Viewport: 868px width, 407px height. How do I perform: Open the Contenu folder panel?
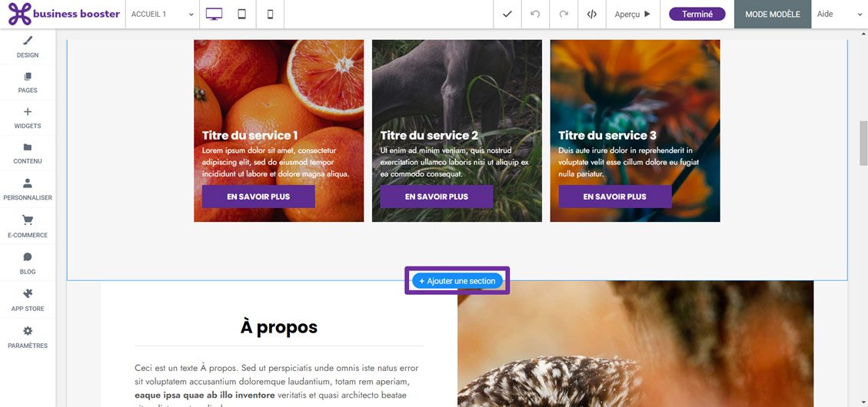point(28,153)
